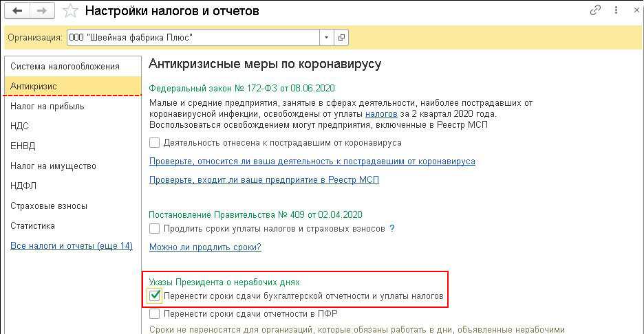Follow the 'Можно ли продлить сроки?' link
Viewport: 644px width, 334px height.
pyautogui.click(x=205, y=247)
